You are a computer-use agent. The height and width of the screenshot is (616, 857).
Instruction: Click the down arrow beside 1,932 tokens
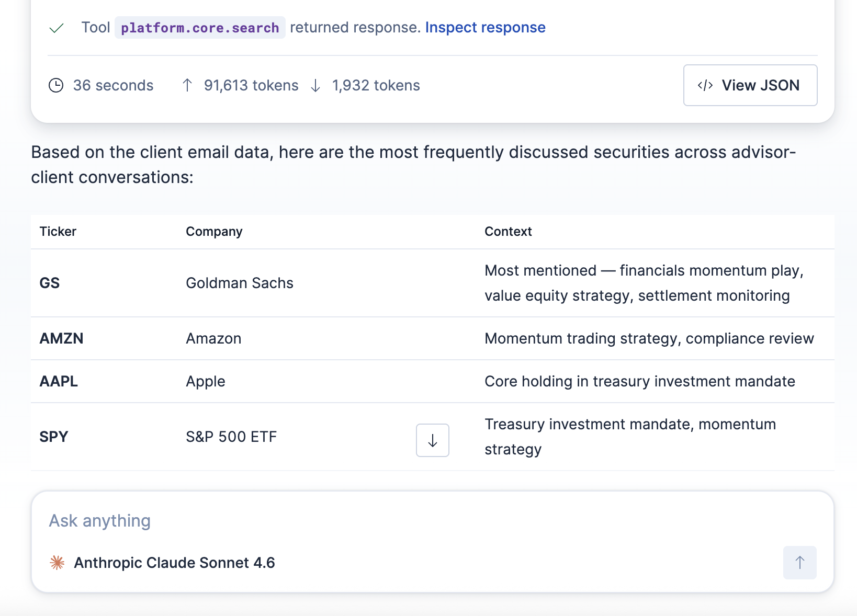(x=315, y=85)
